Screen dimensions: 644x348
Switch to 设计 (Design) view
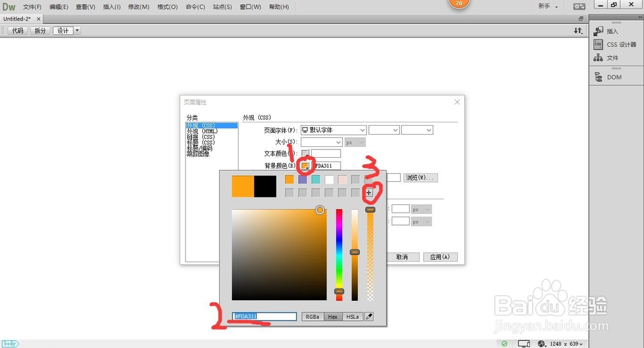tap(63, 30)
